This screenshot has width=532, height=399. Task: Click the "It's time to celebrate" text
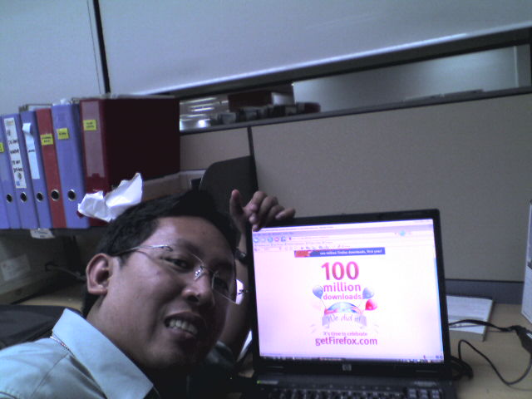point(344,332)
